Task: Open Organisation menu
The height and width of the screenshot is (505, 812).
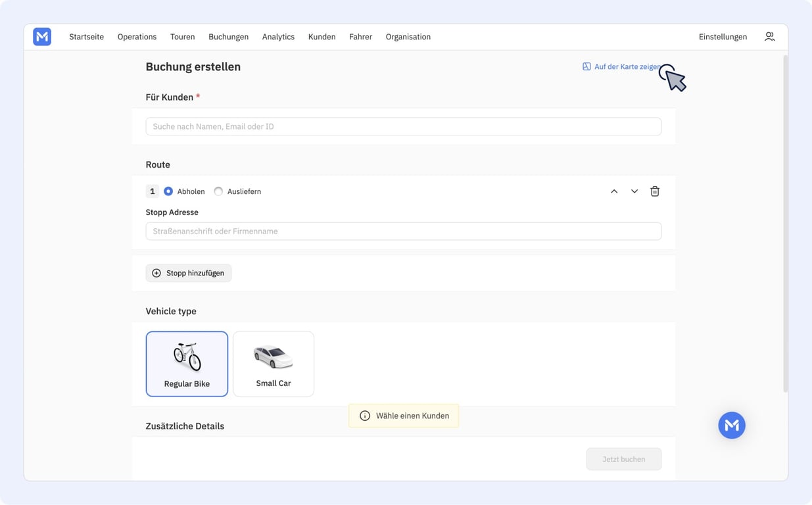Action: (408, 37)
